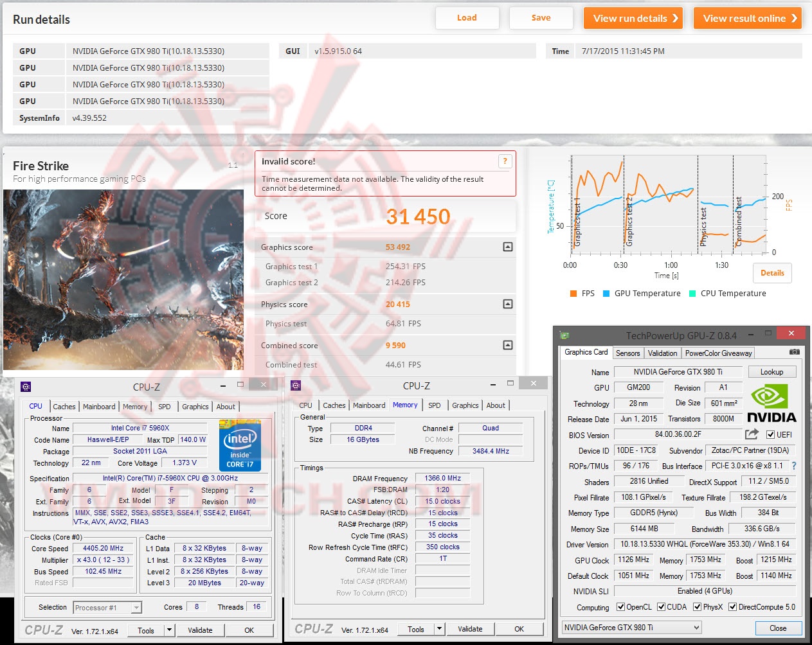Click the Intel Core i7 inside logo
This screenshot has width=812, height=645.
tap(240, 445)
